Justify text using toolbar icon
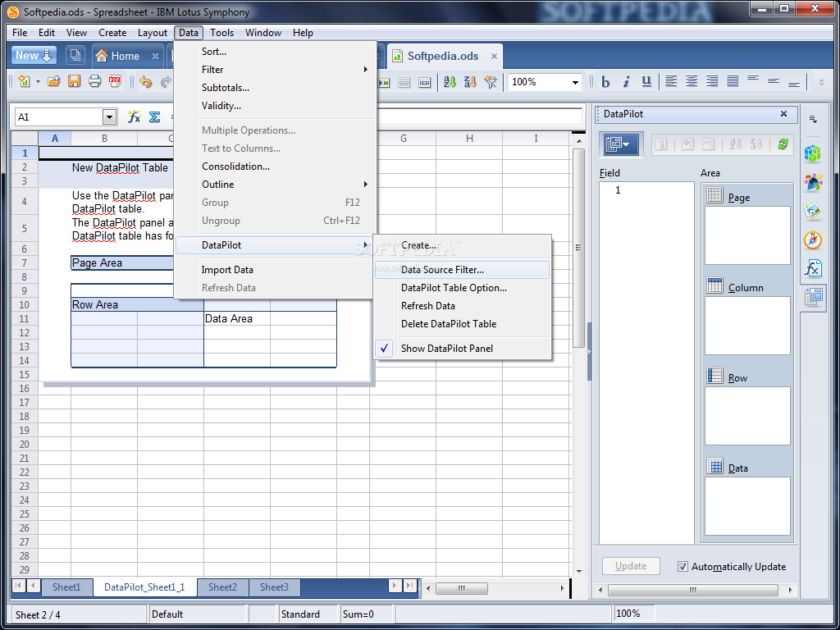This screenshot has width=840, height=630. tap(733, 81)
